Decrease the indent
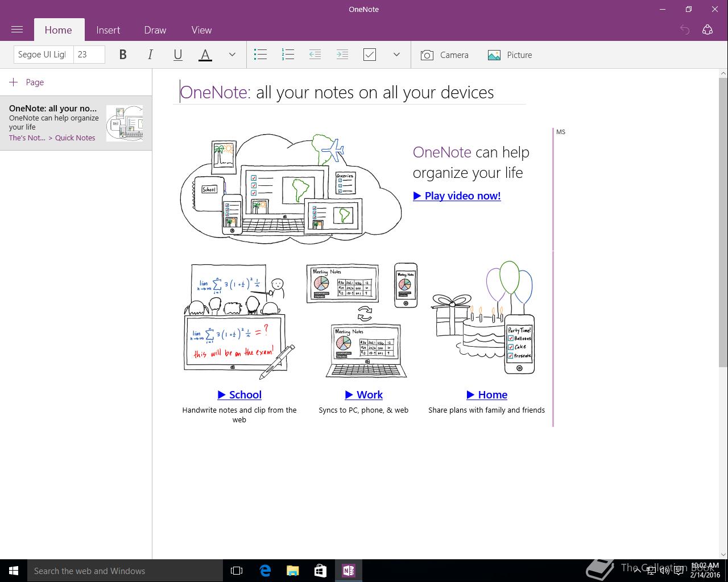The height and width of the screenshot is (582, 728). (x=315, y=55)
